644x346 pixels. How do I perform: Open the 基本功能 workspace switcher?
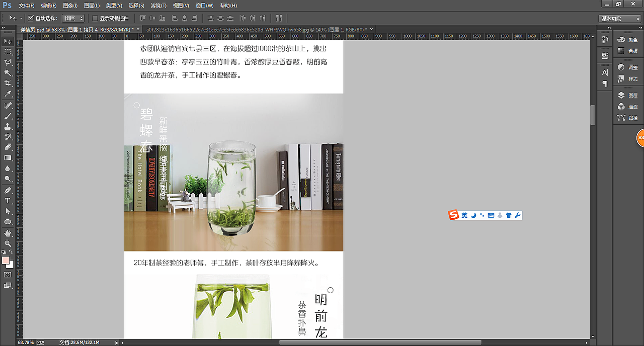(x=620, y=18)
